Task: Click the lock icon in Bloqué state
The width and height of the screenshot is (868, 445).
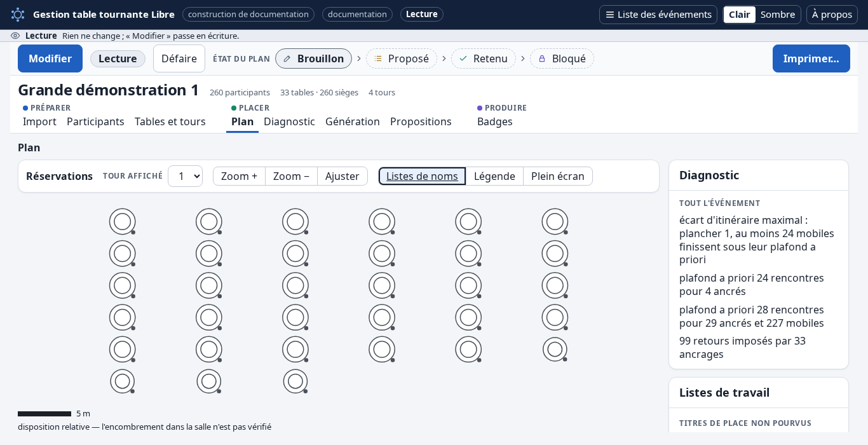Action: (x=542, y=58)
